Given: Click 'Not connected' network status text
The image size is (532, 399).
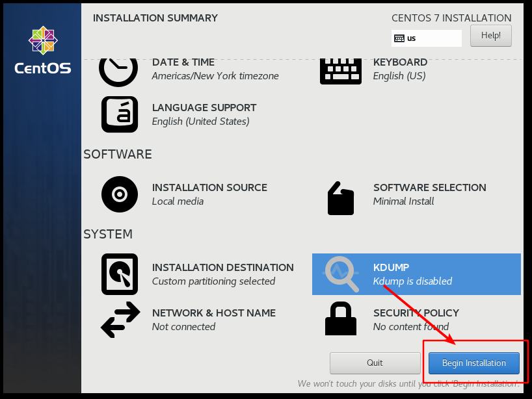Looking at the screenshot, I should pyautogui.click(x=183, y=327).
